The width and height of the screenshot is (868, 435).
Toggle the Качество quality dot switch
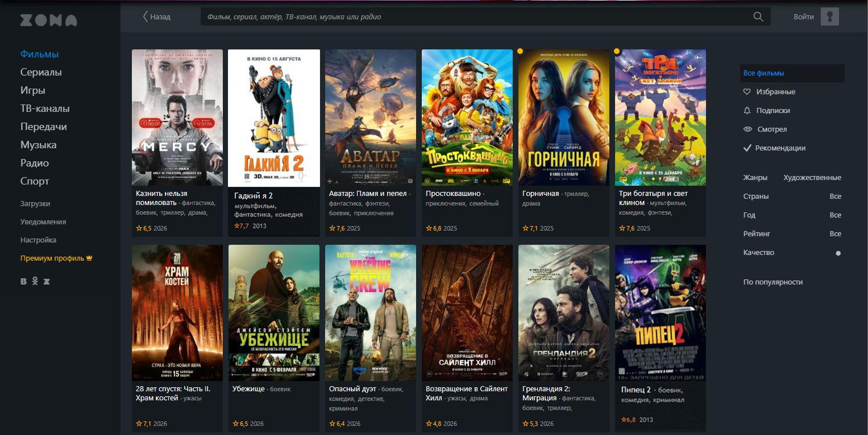[838, 253]
